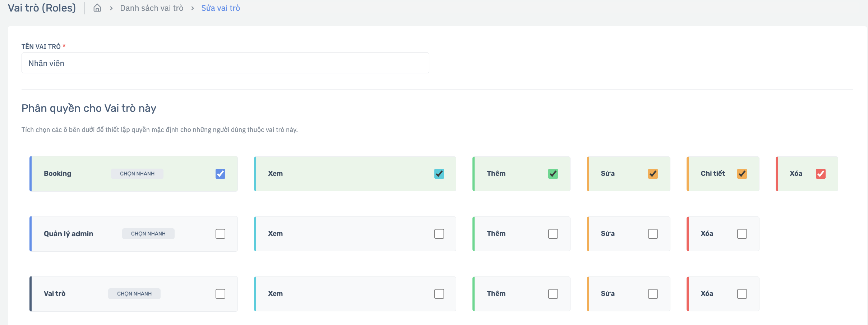Edit the Tên vai trò input field
The image size is (868, 325).
tap(225, 63)
